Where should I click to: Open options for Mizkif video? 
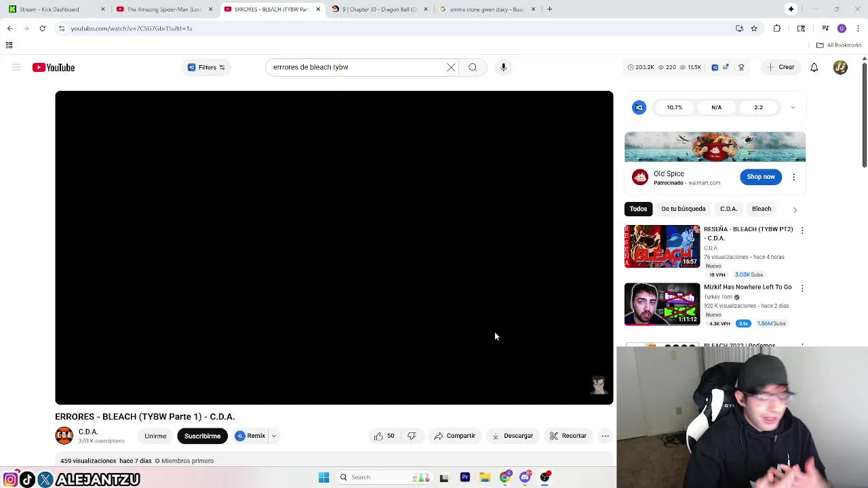click(x=802, y=288)
